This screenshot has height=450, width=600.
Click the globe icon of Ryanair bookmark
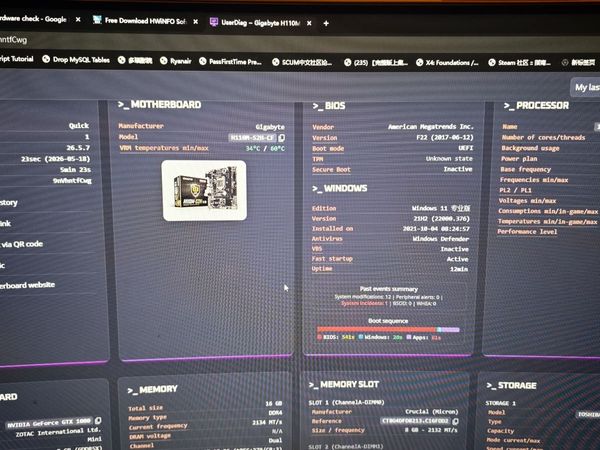tap(163, 60)
